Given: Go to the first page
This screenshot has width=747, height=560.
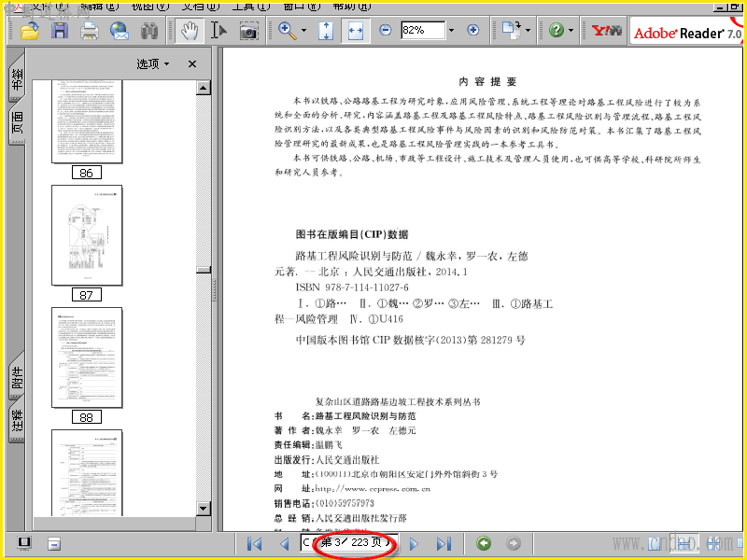Looking at the screenshot, I should tap(254, 543).
